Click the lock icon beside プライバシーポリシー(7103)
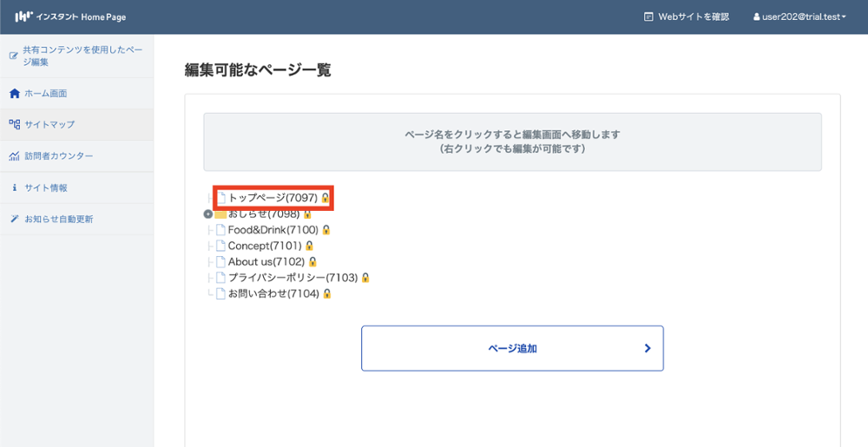The height and width of the screenshot is (447, 868). click(365, 278)
